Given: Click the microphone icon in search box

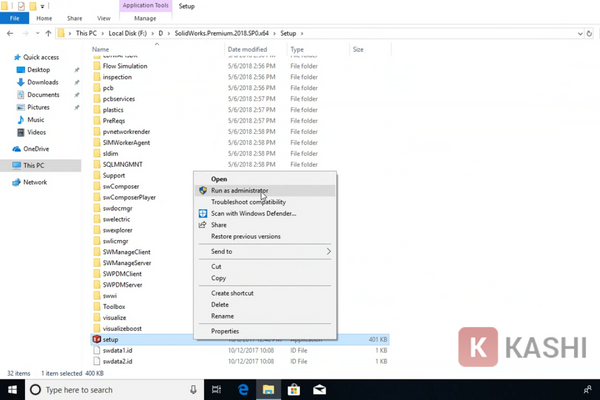Looking at the screenshot, I should (193, 390).
